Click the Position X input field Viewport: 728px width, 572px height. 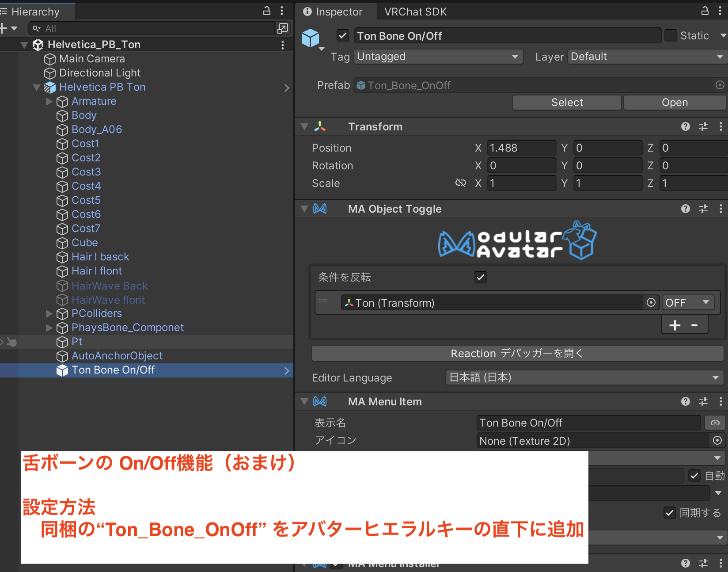point(521,148)
